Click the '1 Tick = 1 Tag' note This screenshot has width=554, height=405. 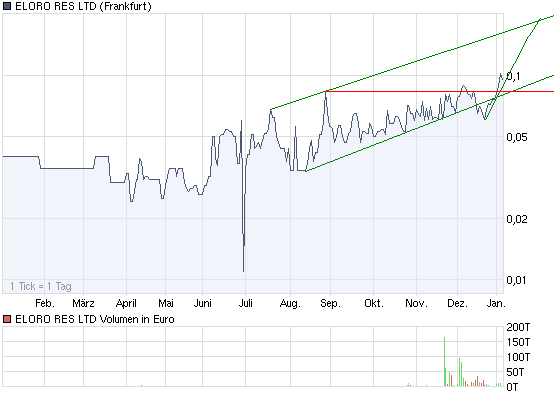pyautogui.click(x=41, y=286)
